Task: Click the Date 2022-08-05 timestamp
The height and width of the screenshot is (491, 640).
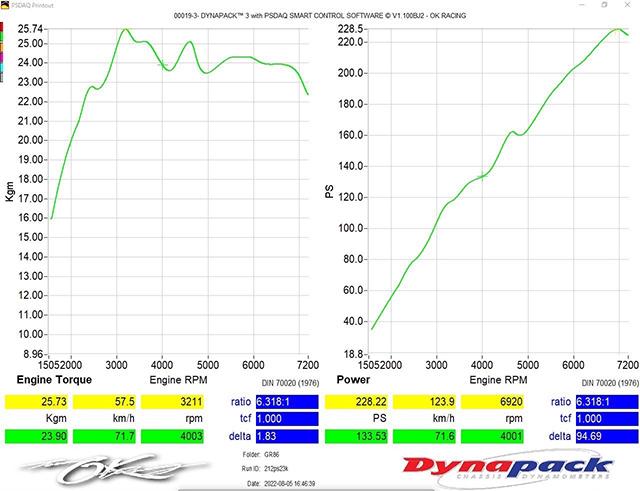Action: pyautogui.click(x=281, y=484)
